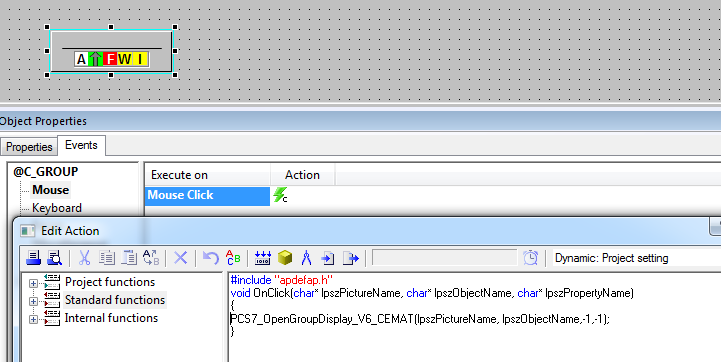This screenshot has height=362, width=721.
Task: Click the Import action icon
Action: (x=328, y=258)
